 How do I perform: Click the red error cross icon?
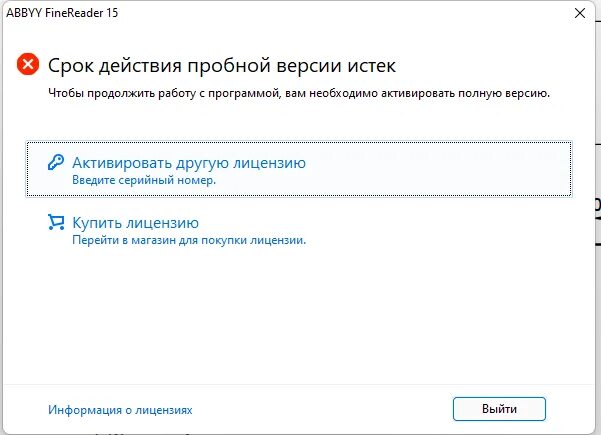point(28,64)
